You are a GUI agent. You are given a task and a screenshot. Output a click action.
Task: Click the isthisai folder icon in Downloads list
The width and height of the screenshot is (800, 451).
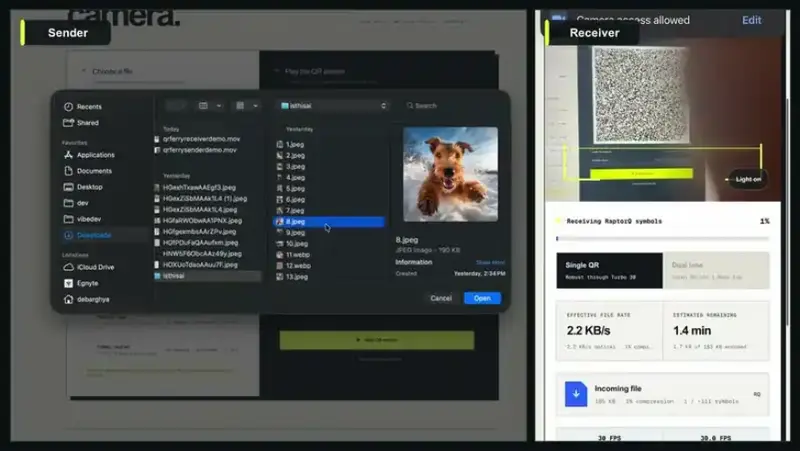pyautogui.click(x=157, y=276)
